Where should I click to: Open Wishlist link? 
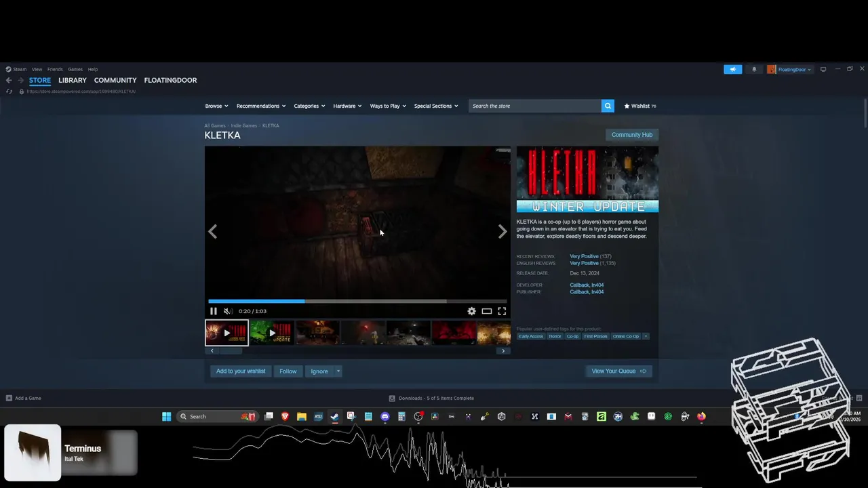(640, 106)
